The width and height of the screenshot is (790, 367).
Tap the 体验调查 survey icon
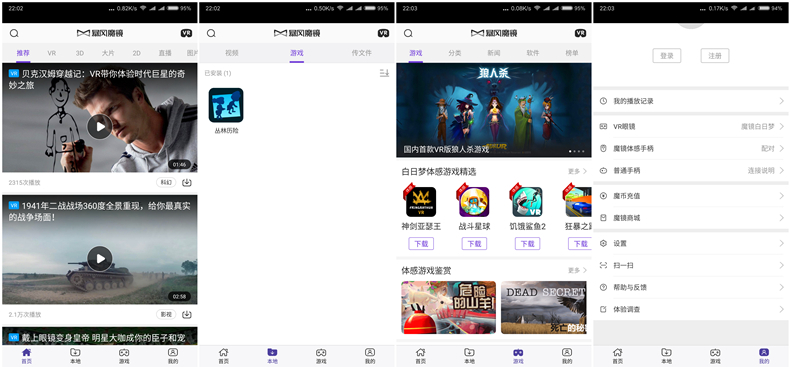pyautogui.click(x=604, y=310)
